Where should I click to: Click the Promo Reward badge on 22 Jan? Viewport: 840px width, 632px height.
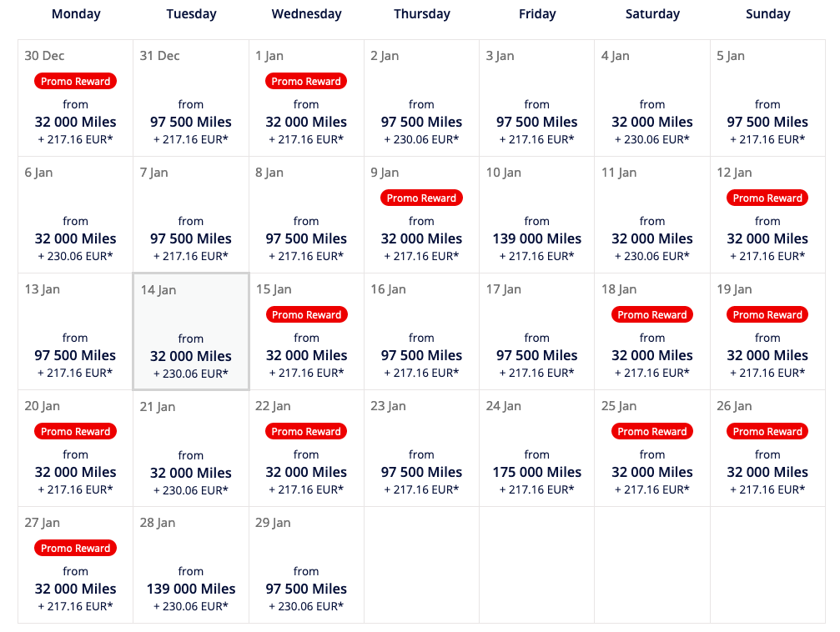click(306, 431)
